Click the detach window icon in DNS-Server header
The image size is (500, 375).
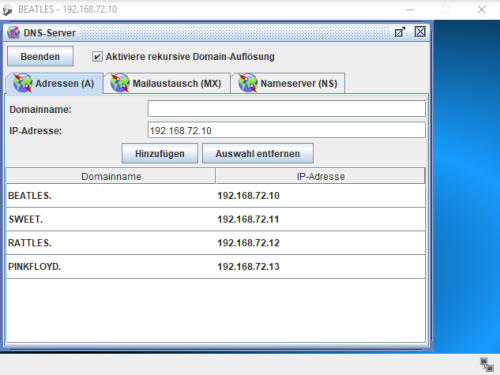point(399,32)
